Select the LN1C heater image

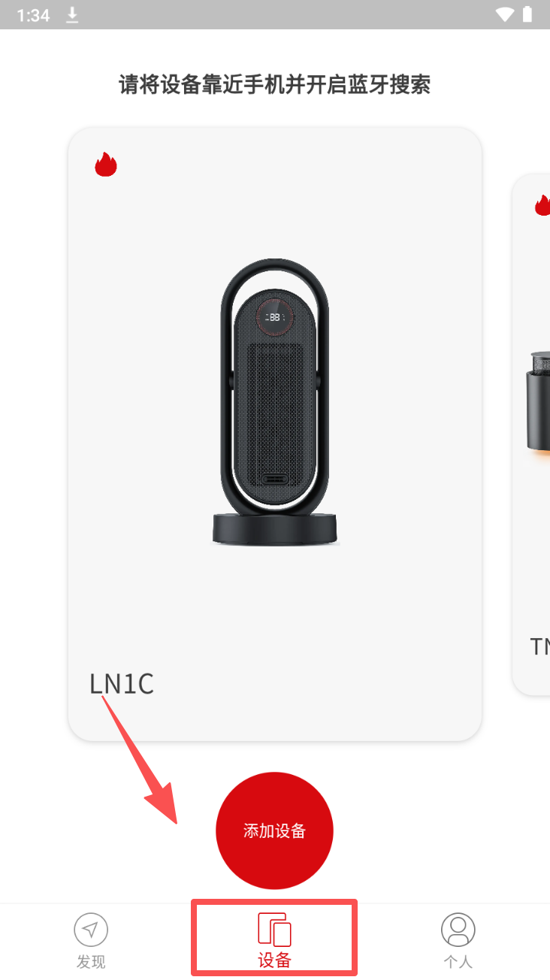click(x=275, y=402)
